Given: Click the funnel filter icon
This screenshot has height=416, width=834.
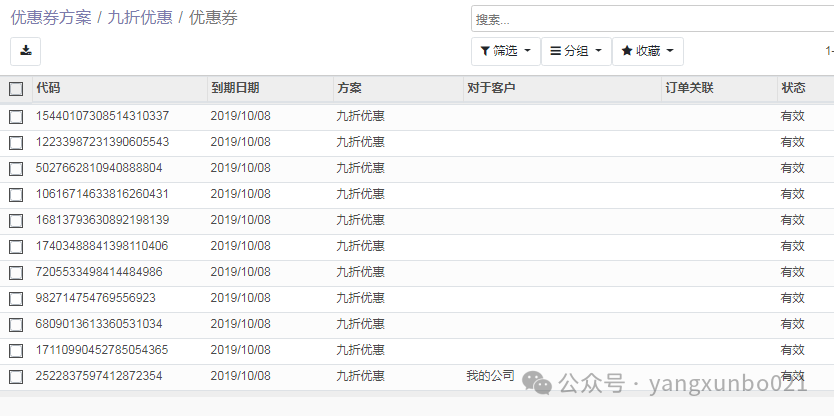Looking at the screenshot, I should coord(485,51).
